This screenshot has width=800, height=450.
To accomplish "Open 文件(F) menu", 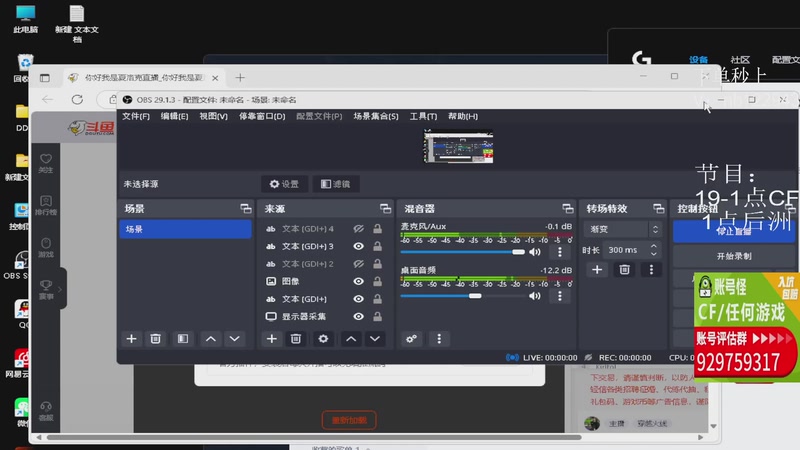I will pos(136,116).
